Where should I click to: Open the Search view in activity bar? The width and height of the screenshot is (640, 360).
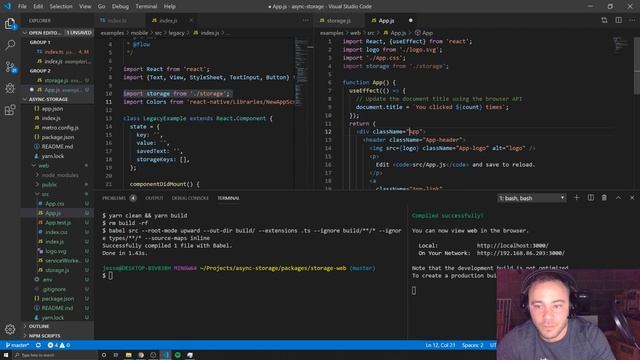point(10,45)
